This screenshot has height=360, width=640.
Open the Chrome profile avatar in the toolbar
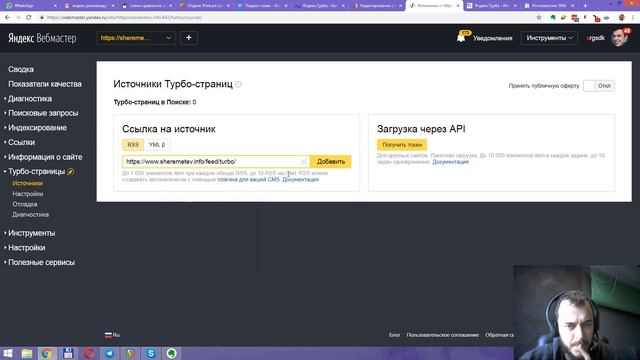pyautogui.click(x=622, y=18)
